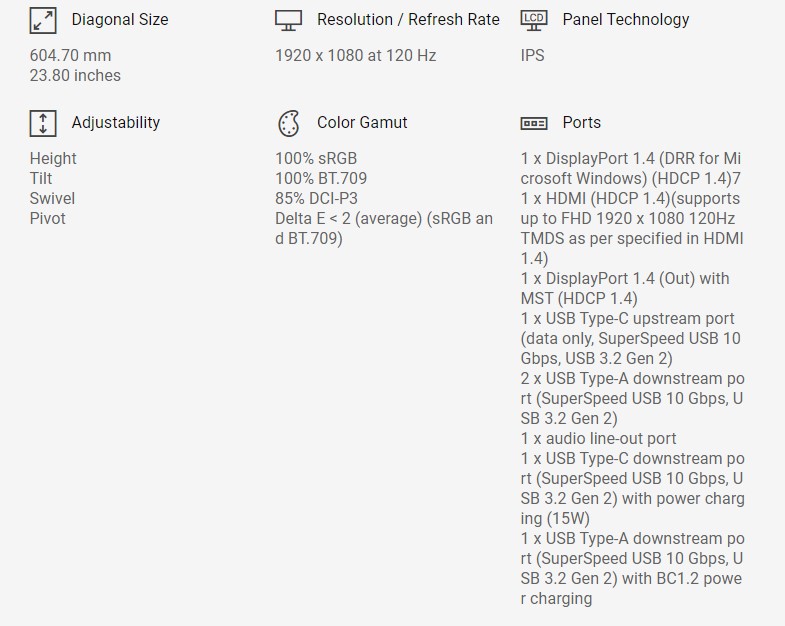
Task: Click the monitor resolution icon
Action: tap(288, 20)
